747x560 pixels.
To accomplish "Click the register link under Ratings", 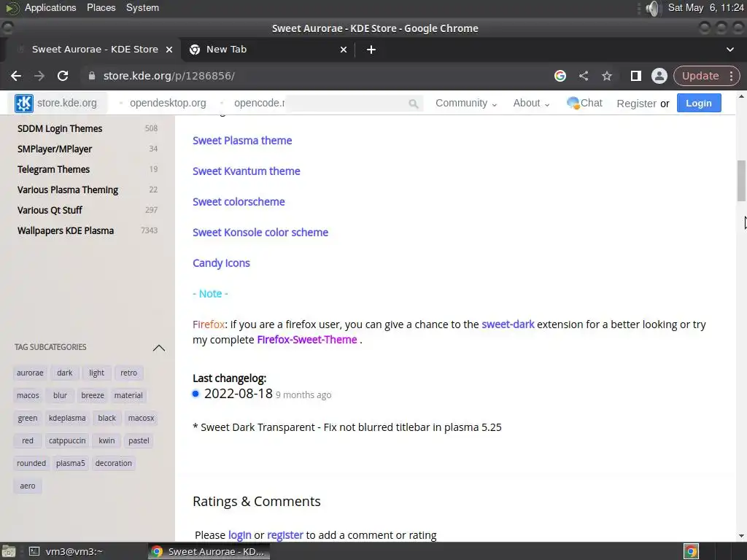I will [285, 535].
